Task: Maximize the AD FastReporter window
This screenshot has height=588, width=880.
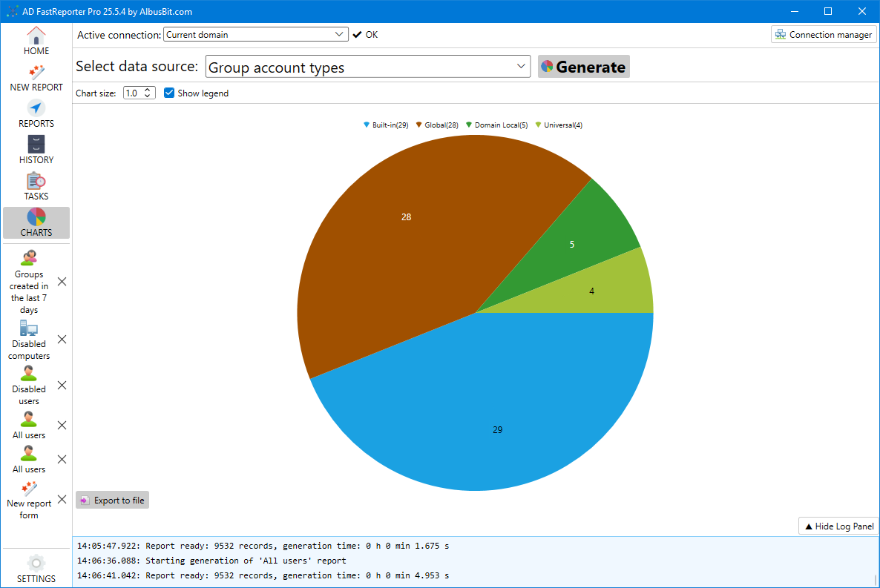Action: click(x=828, y=11)
